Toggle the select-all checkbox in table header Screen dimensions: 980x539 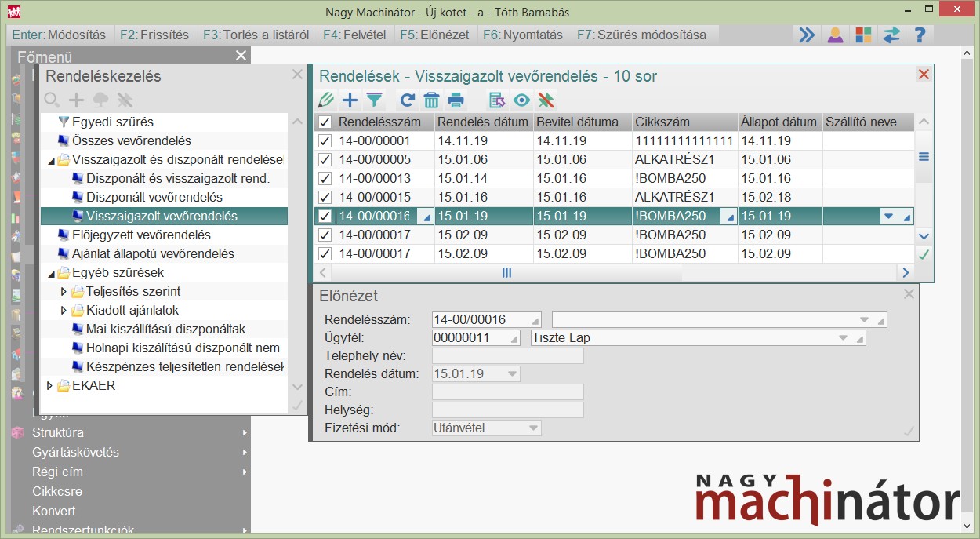pos(325,122)
